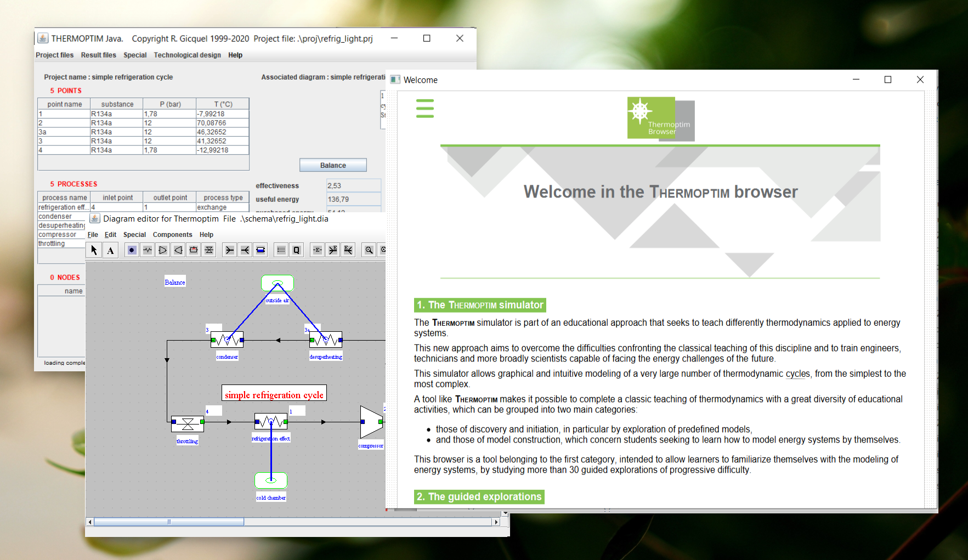The image size is (968, 560).
Task: Open Special menu in THERMOPTIM main window
Action: 135,55
